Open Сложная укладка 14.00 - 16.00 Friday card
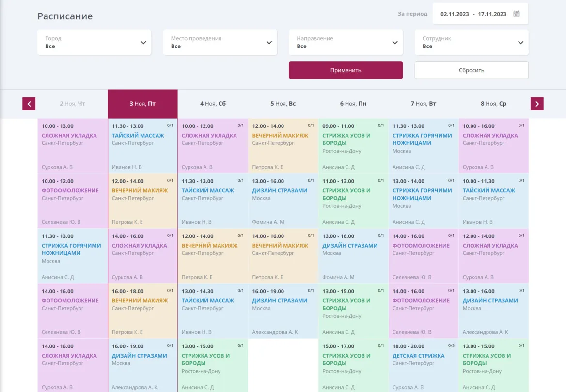The image size is (566, 392). click(142, 256)
